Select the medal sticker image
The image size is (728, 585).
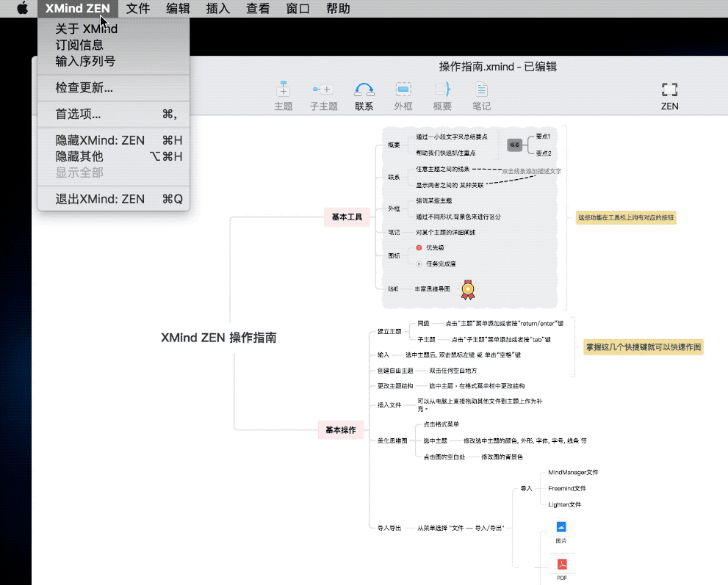(468, 289)
